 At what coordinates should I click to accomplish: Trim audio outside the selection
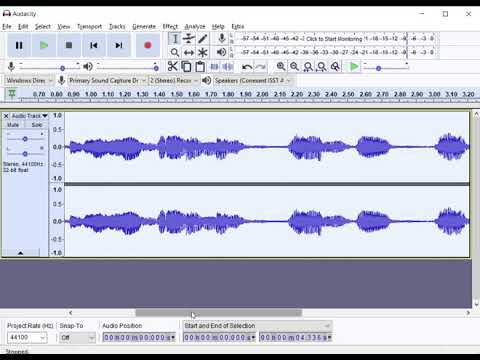click(x=214, y=67)
